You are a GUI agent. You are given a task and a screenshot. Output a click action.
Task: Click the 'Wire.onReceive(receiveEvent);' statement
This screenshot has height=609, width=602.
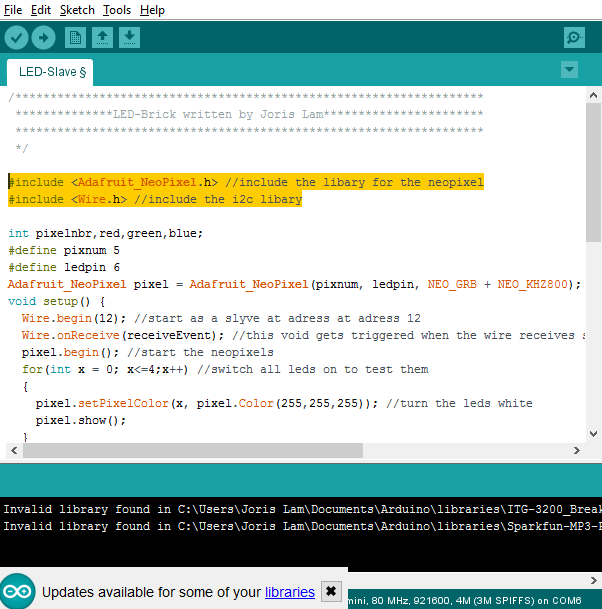(123, 336)
